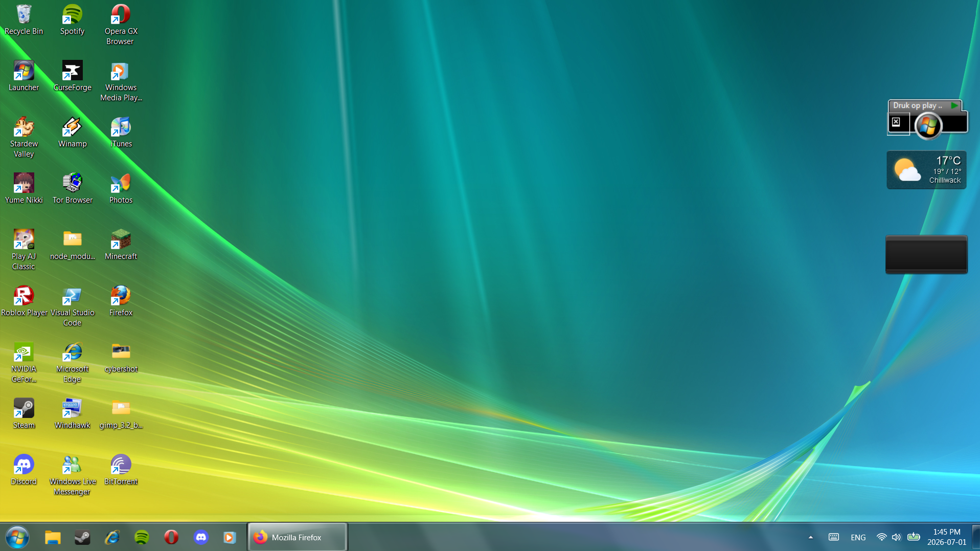Select the Roblox Player desktop shortcut
Screen dimensions: 980x551
point(24,302)
